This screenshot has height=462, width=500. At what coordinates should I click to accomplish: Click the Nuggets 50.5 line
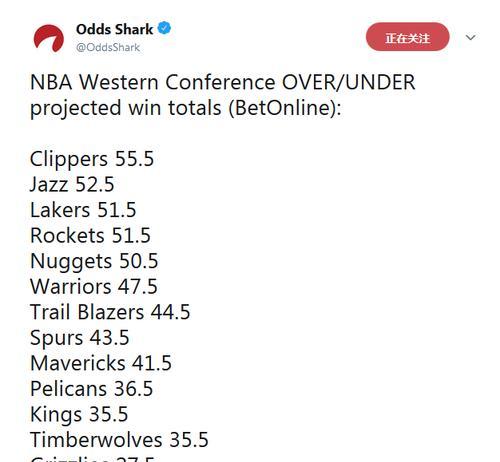click(94, 261)
